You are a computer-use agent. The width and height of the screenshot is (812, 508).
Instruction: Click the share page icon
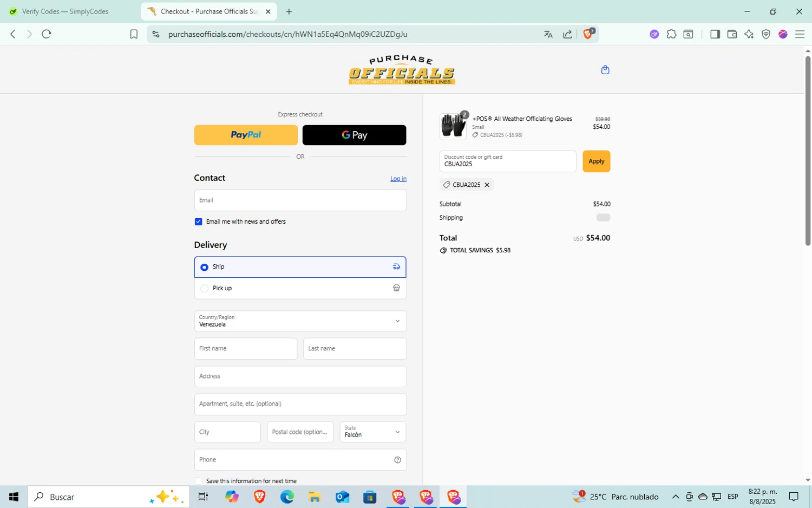coord(567,34)
